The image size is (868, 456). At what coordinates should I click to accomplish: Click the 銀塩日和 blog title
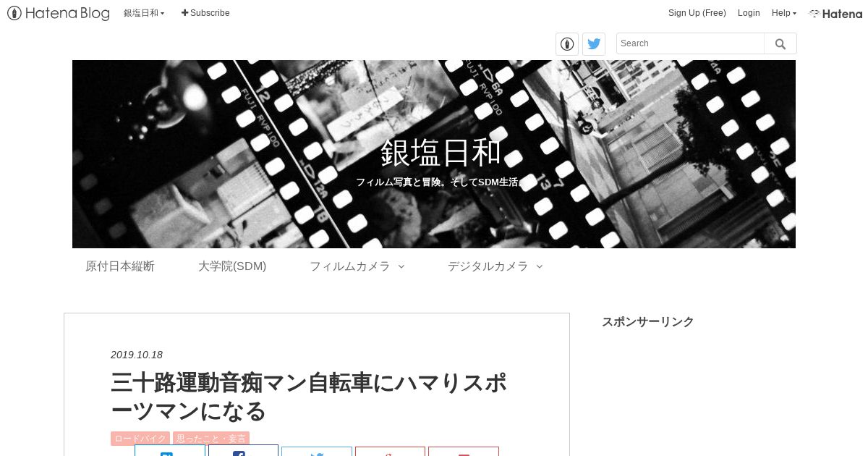pos(441,152)
